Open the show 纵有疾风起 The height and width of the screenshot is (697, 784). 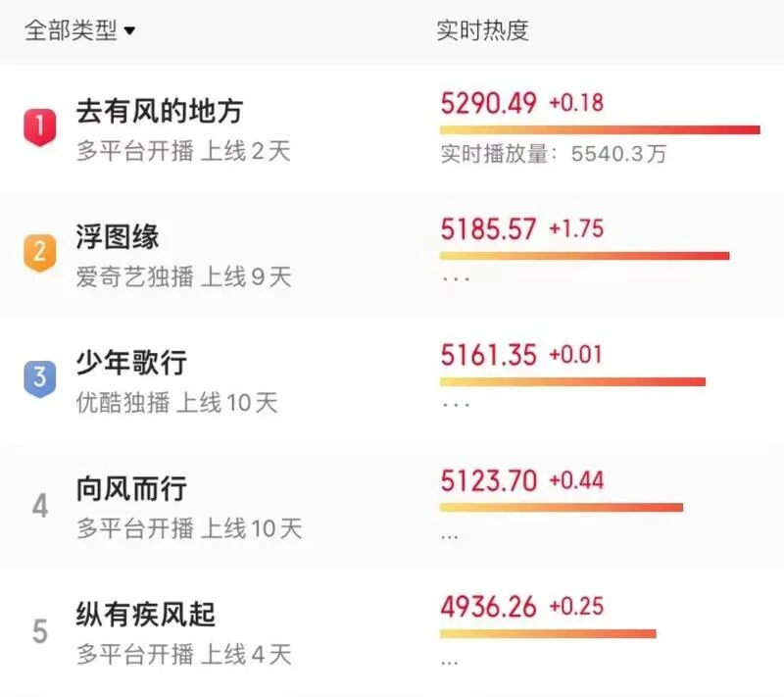(145, 615)
